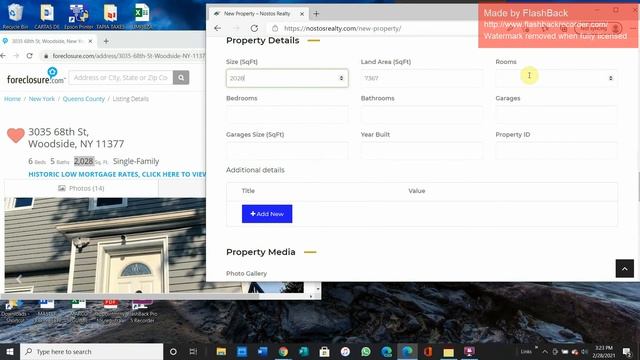The width and height of the screenshot is (640, 360).
Task: Open Word from the taskbar
Action: [x=262, y=351]
